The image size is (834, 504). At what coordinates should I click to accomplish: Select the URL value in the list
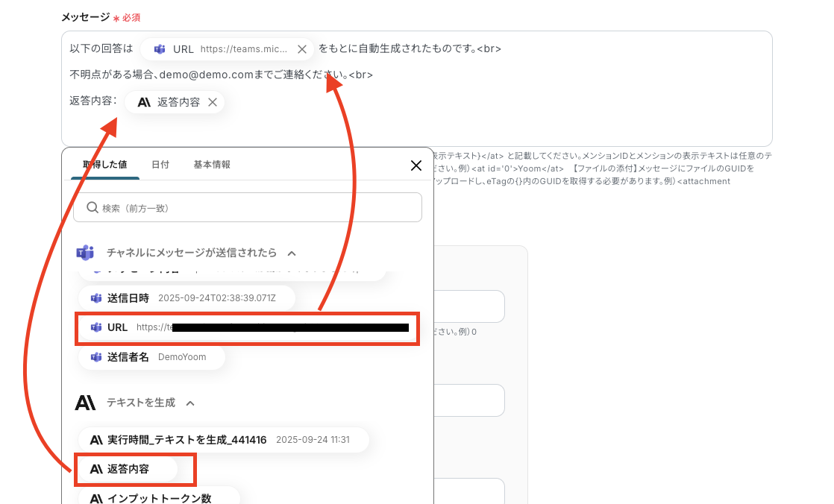[248, 327]
